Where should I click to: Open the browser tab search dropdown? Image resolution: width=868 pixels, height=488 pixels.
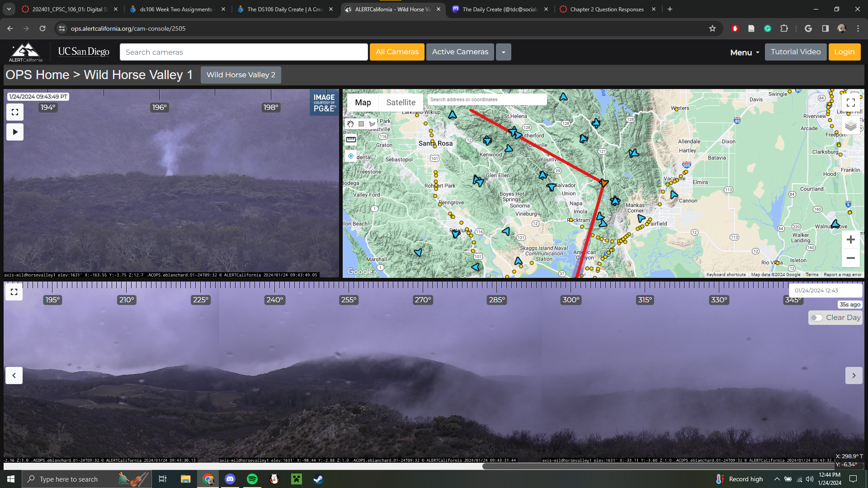(x=9, y=9)
